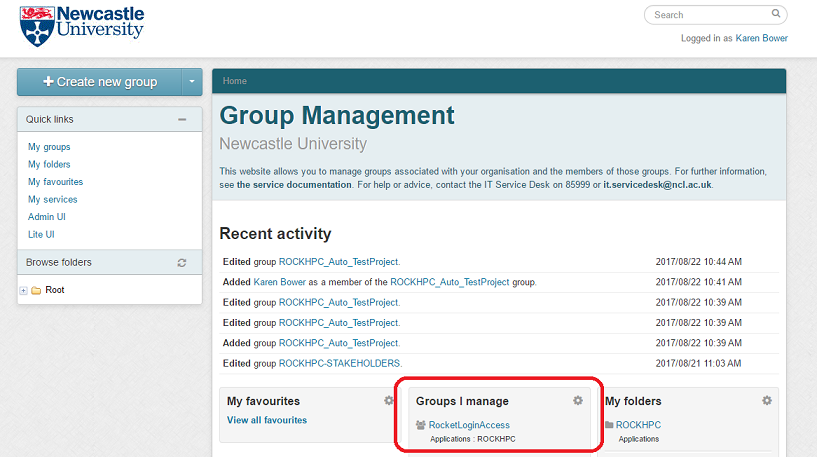Screen dimensions: 817x457
Task: Open Groups I manage gear settings
Action: tap(577, 401)
